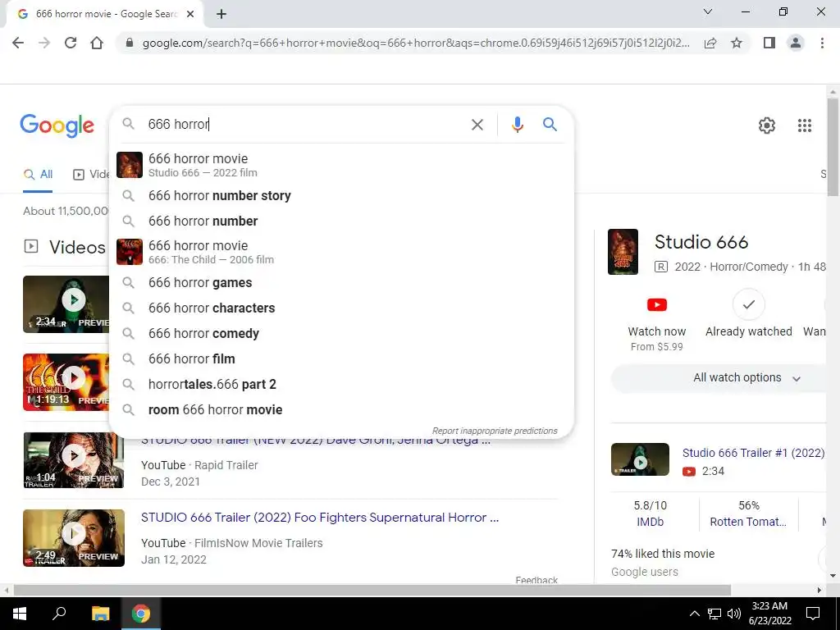This screenshot has height=630, width=840.
Task: Toggle the Chrome side panel
Action: click(769, 43)
